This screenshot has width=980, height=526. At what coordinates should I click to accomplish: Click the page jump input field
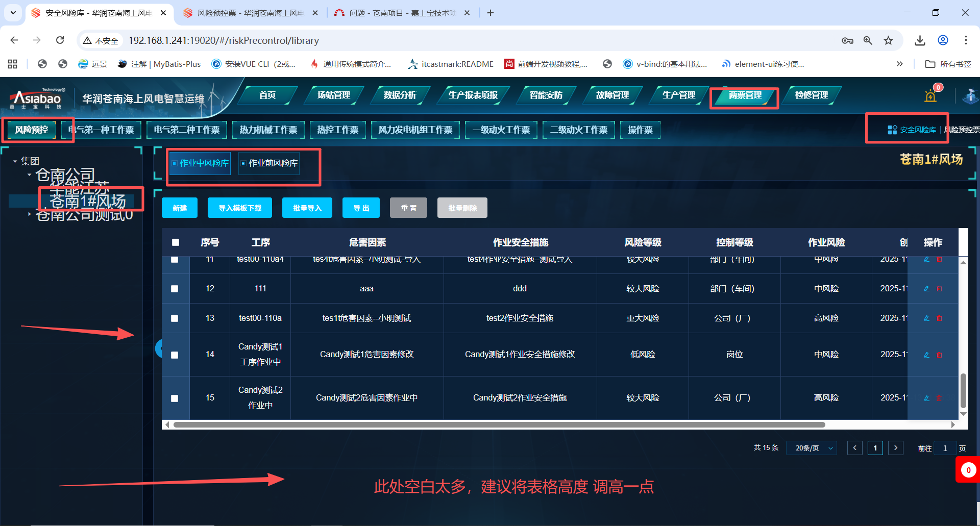[x=945, y=448]
